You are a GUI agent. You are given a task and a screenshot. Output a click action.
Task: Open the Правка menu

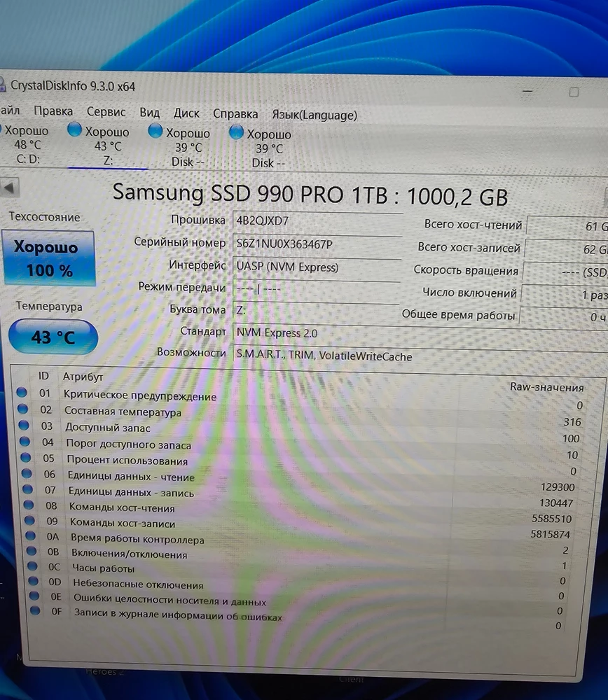point(53,111)
